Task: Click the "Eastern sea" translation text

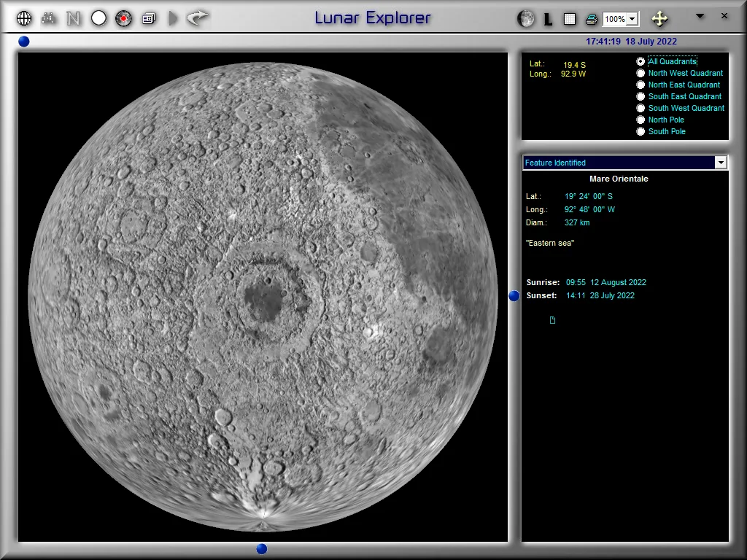Action: [550, 243]
